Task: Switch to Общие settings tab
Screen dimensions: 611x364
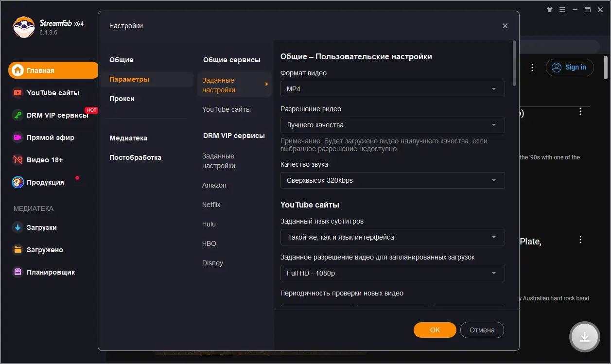Action: click(x=122, y=60)
